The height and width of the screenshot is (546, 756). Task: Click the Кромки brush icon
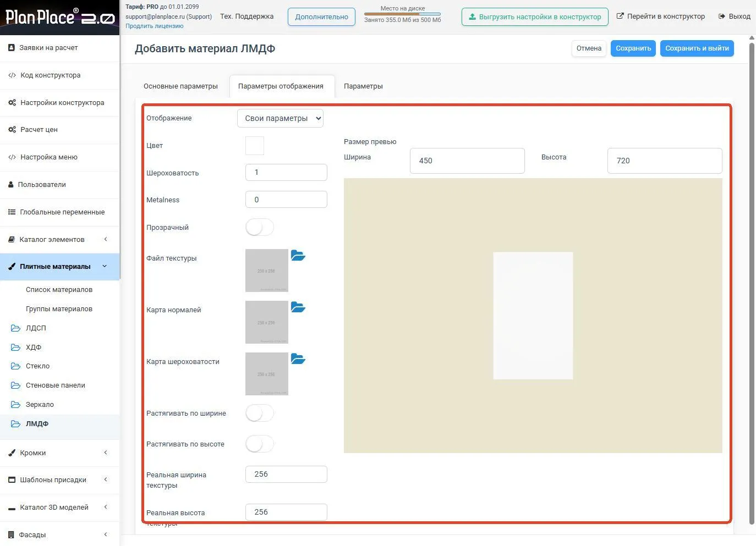point(12,453)
